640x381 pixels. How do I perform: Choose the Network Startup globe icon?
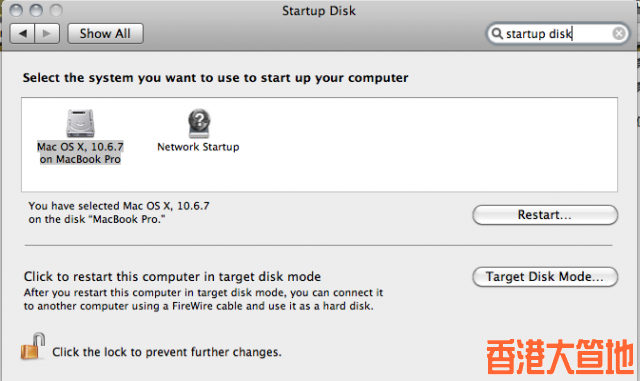(199, 123)
